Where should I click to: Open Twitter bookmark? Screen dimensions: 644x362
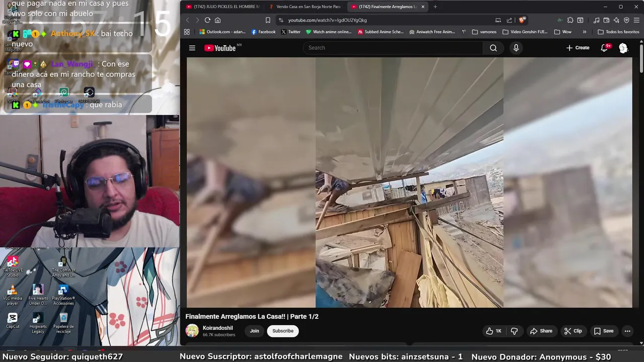click(x=290, y=32)
